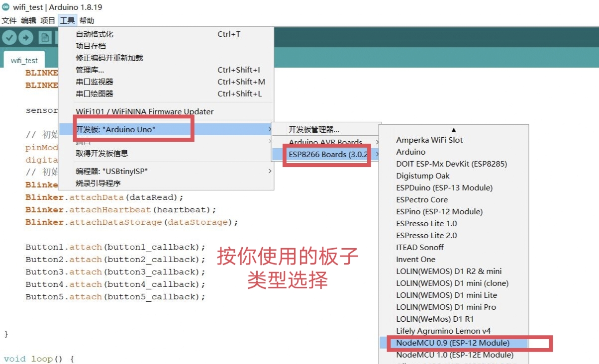Click the Upload arrow toolbar icon
This screenshot has width=599, height=364.
(x=26, y=38)
